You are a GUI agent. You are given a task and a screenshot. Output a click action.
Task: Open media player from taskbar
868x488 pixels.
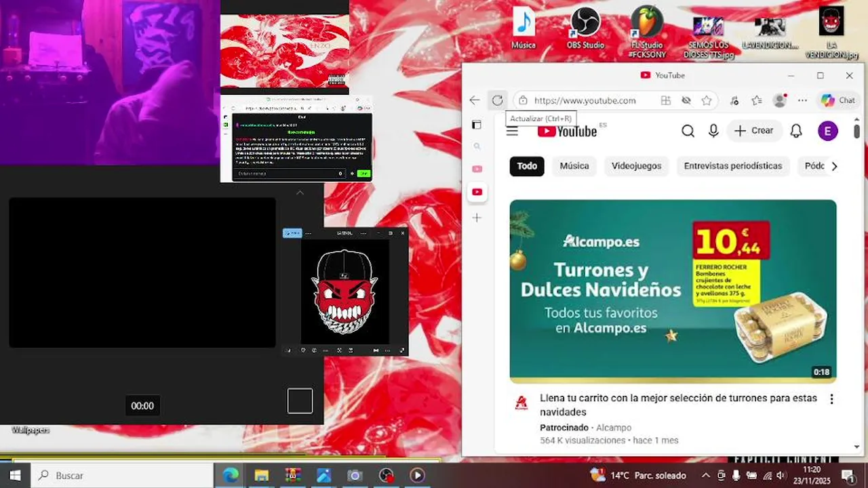(x=417, y=476)
